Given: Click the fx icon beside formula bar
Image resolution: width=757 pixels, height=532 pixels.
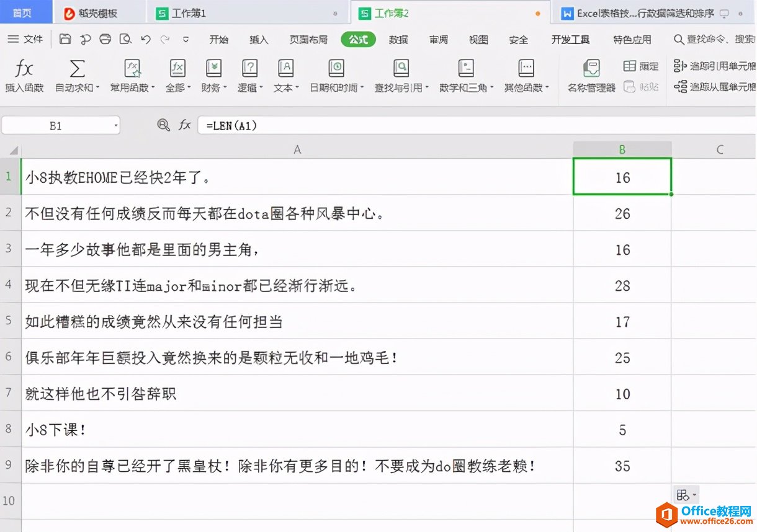Looking at the screenshot, I should tap(184, 125).
